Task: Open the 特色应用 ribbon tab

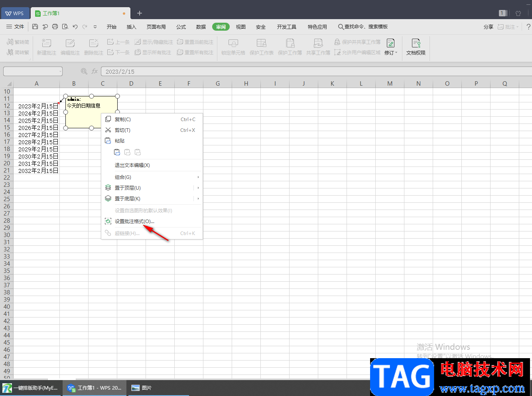Action: 317,27
